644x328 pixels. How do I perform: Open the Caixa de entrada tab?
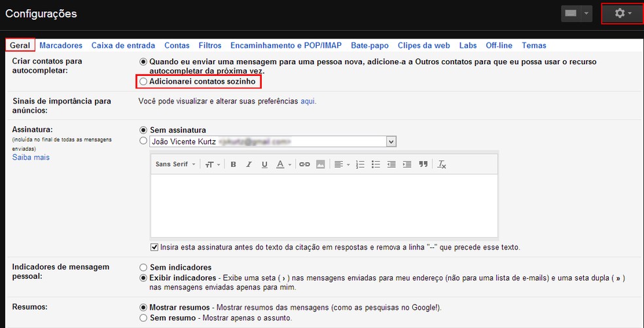(123, 46)
